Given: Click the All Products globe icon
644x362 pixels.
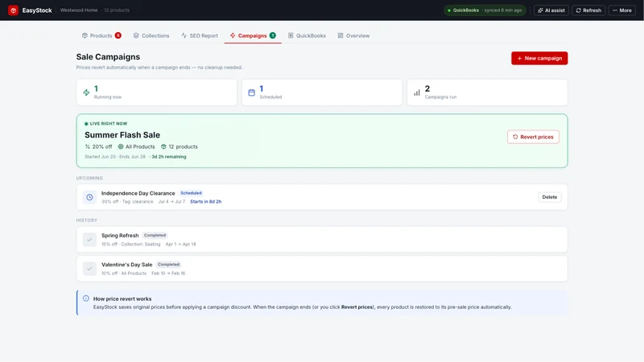Looking at the screenshot, I should 121,146.
